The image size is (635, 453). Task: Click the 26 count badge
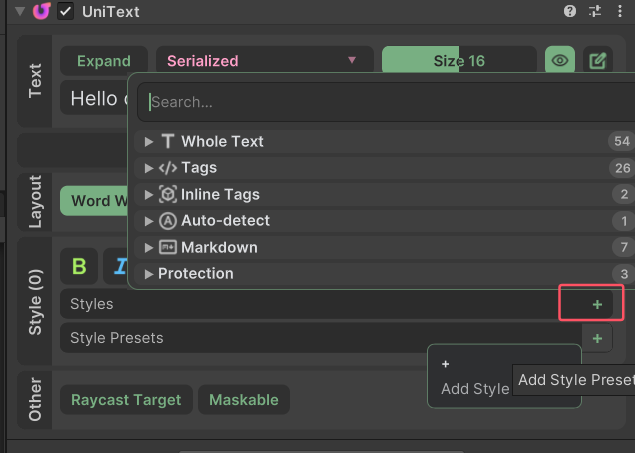point(622,168)
